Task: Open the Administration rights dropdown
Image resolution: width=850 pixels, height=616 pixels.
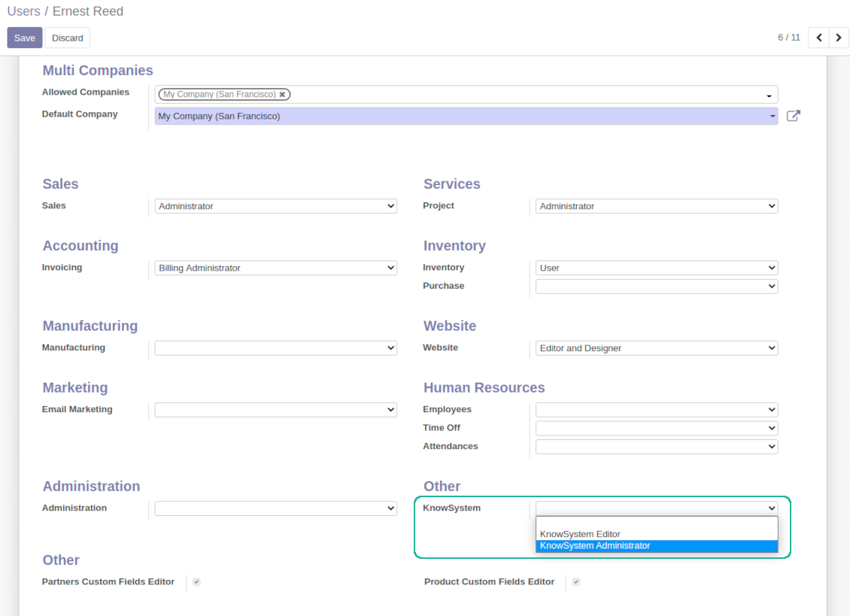Action: pyautogui.click(x=276, y=508)
